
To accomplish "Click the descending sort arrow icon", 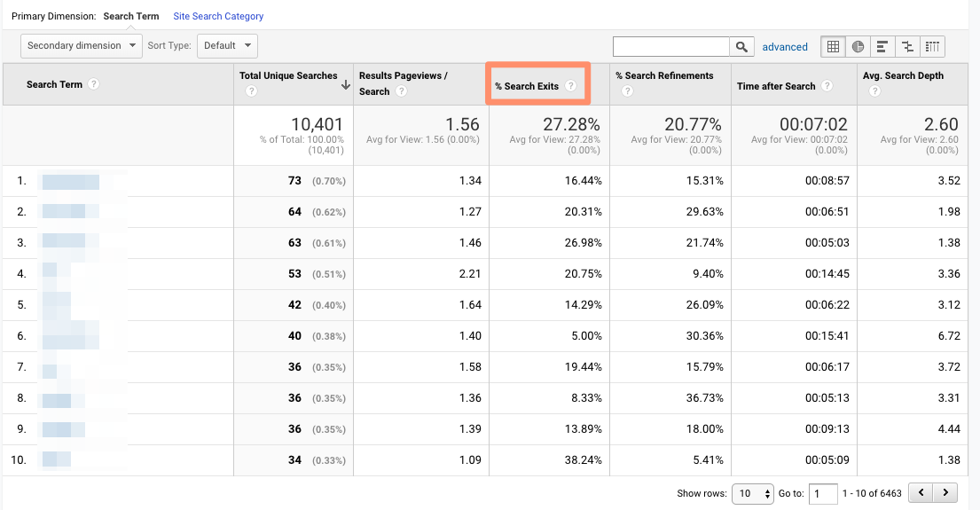I will point(346,85).
